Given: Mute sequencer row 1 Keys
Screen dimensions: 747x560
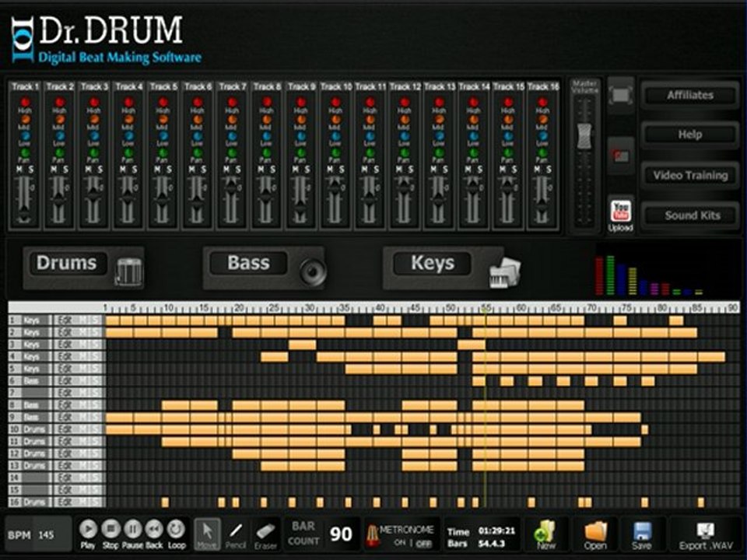Looking at the screenshot, I should 84,320.
